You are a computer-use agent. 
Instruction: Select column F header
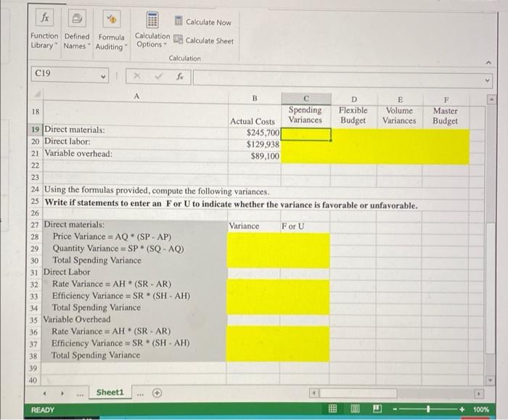click(x=446, y=99)
